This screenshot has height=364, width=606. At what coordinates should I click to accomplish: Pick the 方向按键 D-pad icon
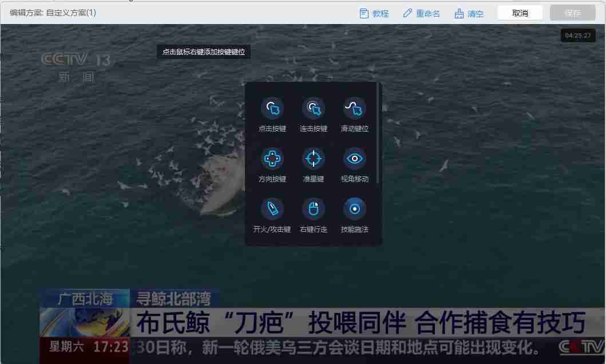point(272,159)
